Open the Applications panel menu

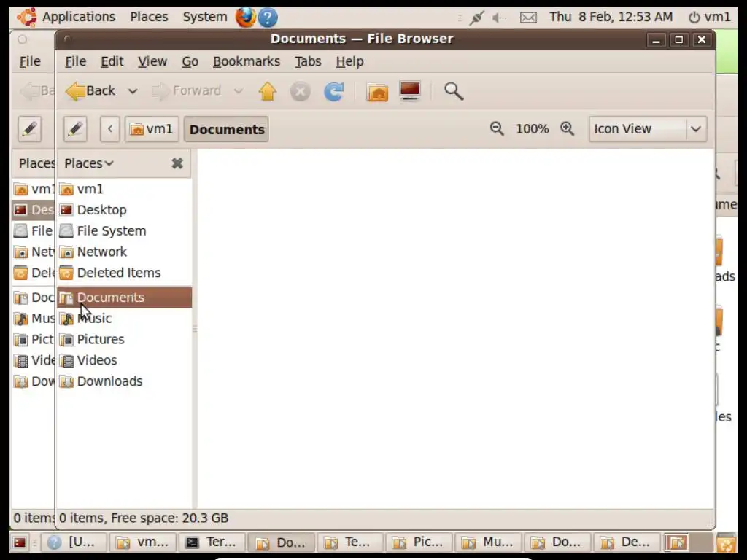point(66,17)
